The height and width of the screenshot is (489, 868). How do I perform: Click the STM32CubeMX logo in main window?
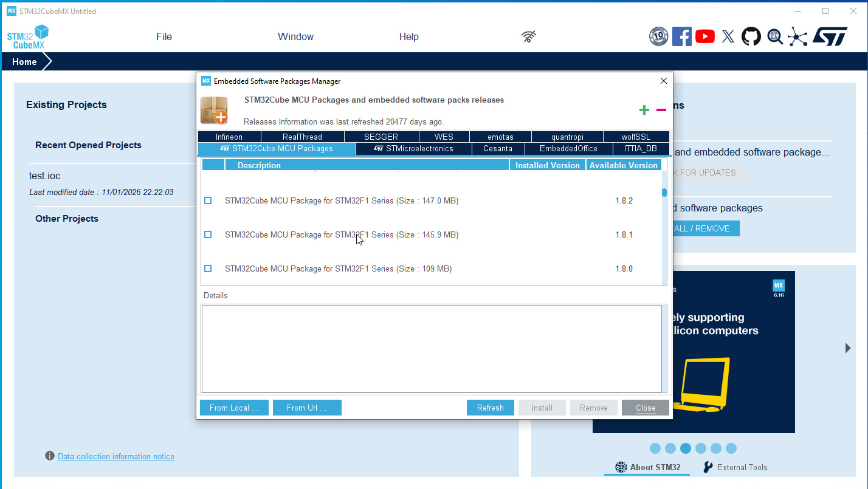27,37
